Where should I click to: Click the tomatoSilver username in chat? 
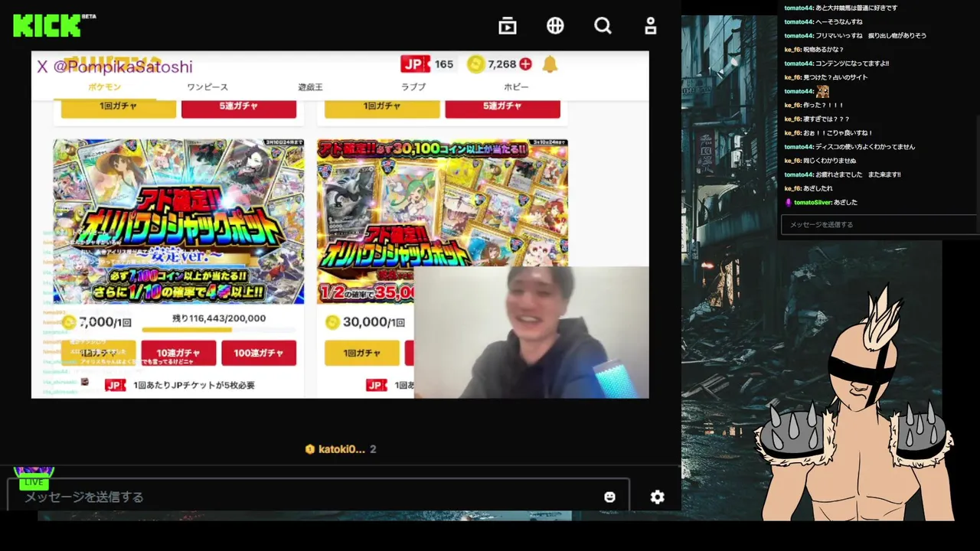tap(812, 203)
